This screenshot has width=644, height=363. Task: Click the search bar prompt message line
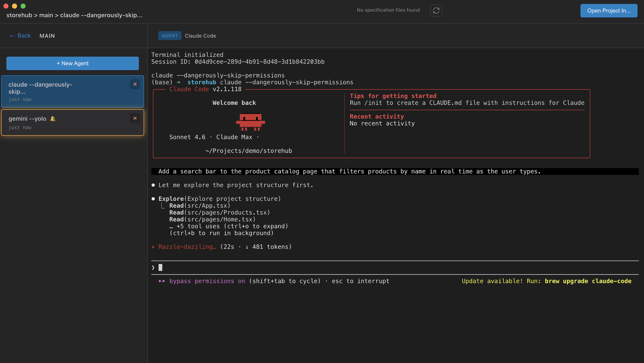(x=395, y=171)
